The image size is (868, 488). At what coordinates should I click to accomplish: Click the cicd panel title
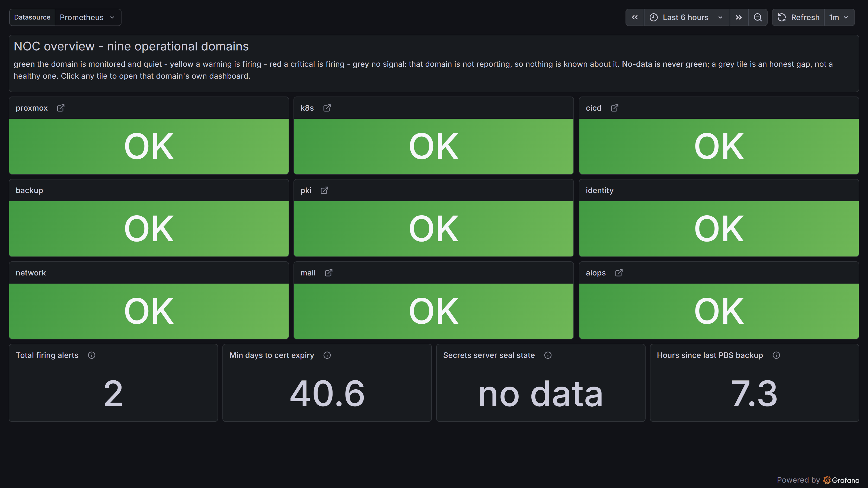[593, 108]
